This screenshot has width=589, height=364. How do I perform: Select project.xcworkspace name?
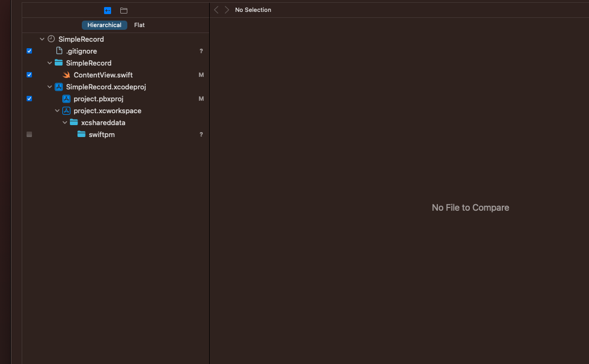pyautogui.click(x=107, y=111)
